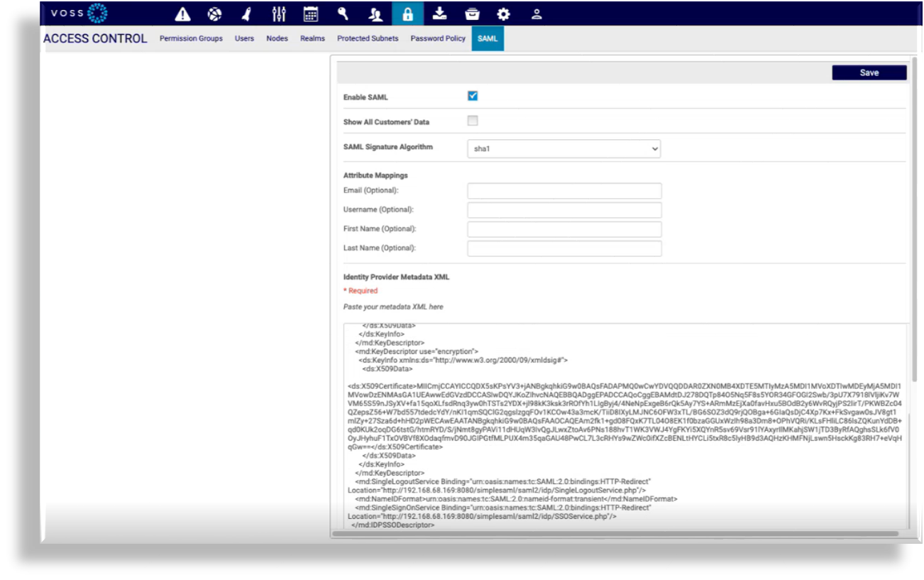Image resolution: width=924 pixels, height=580 pixels.
Task: Click the Email (Optional) input field
Action: [563, 190]
